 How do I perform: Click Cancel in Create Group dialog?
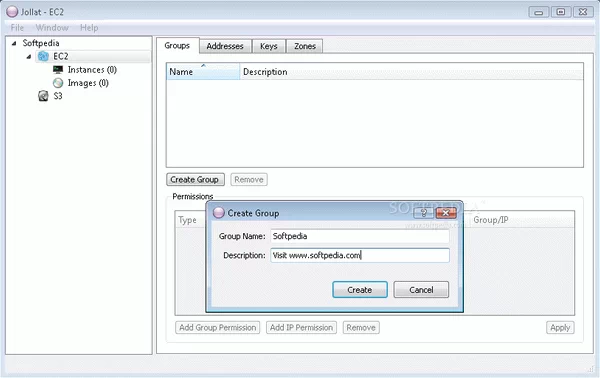point(421,290)
